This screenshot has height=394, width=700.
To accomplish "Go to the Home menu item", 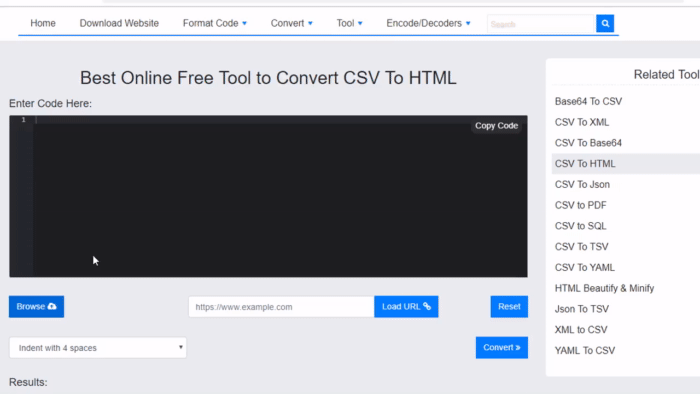I will (x=43, y=23).
